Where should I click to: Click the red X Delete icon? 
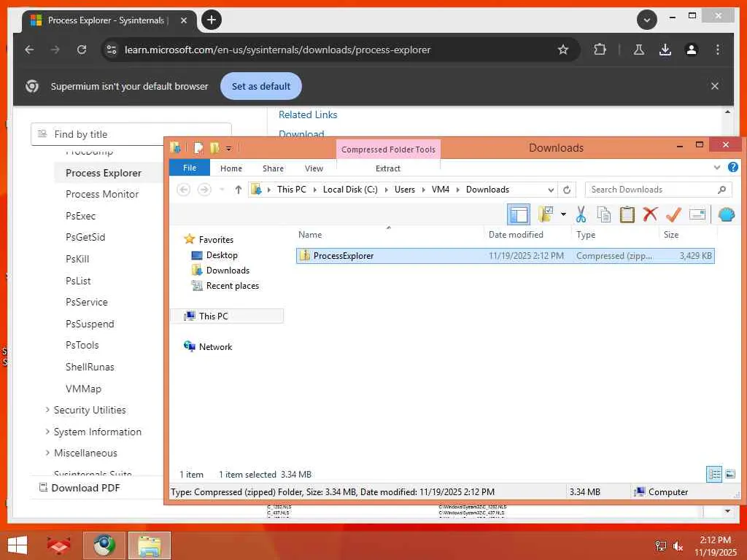pos(650,214)
